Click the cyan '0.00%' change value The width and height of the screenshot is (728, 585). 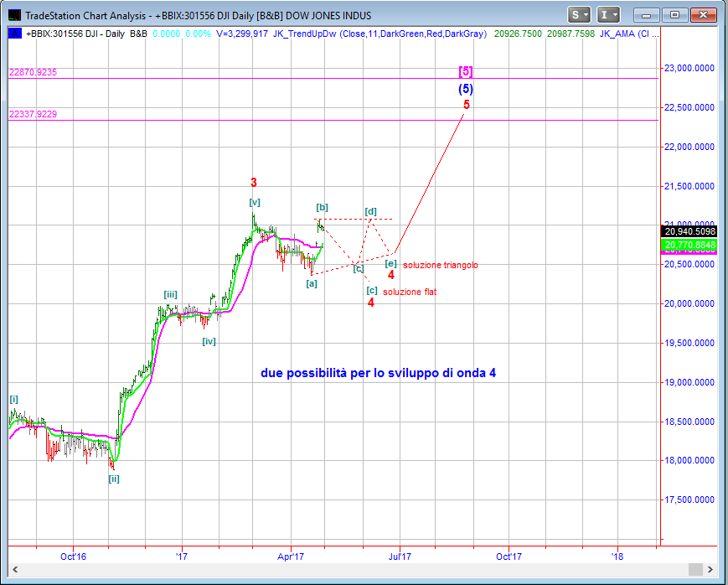[199, 34]
